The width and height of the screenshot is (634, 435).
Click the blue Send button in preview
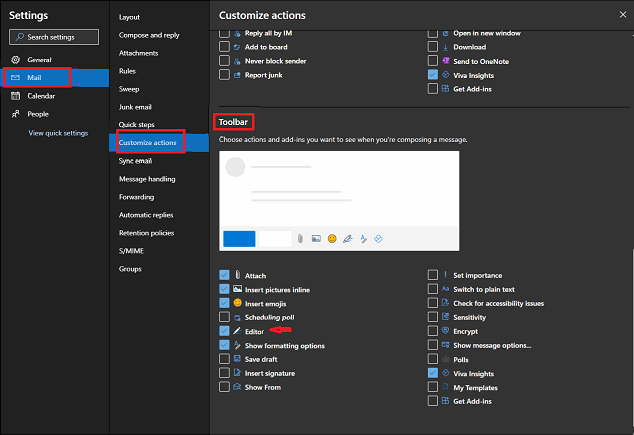(239, 239)
